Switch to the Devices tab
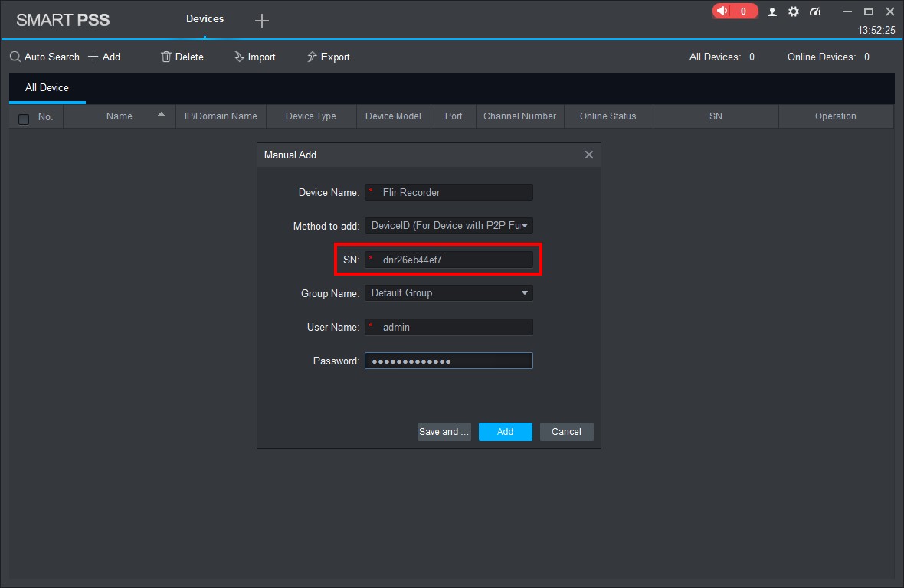Viewport: 904px width, 588px height. 205,19
